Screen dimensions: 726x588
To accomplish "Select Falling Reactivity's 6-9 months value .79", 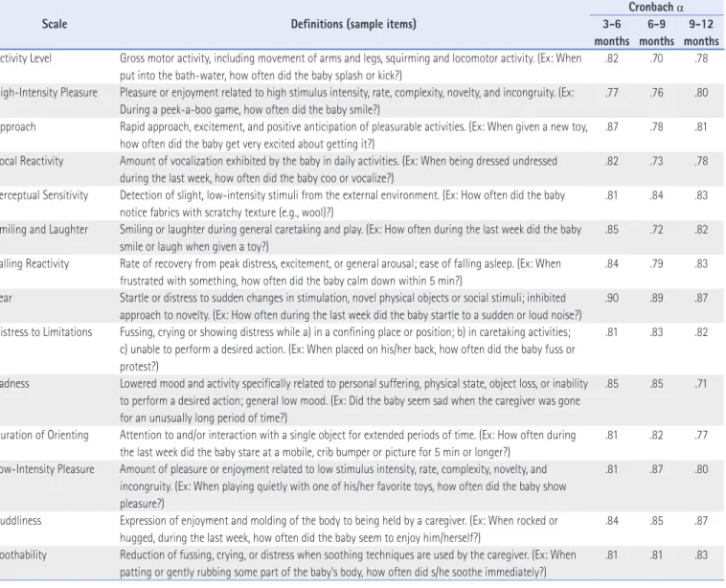I will pos(656,264).
